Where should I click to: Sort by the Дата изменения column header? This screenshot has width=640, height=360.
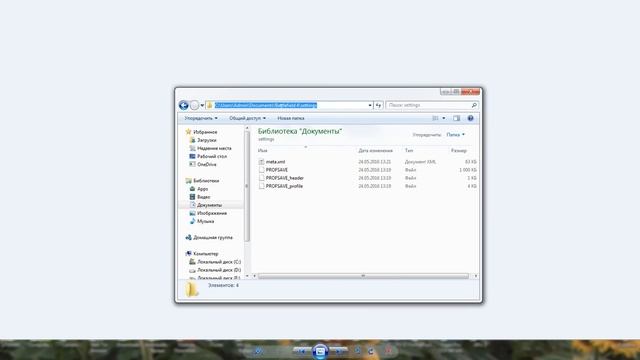click(376, 151)
